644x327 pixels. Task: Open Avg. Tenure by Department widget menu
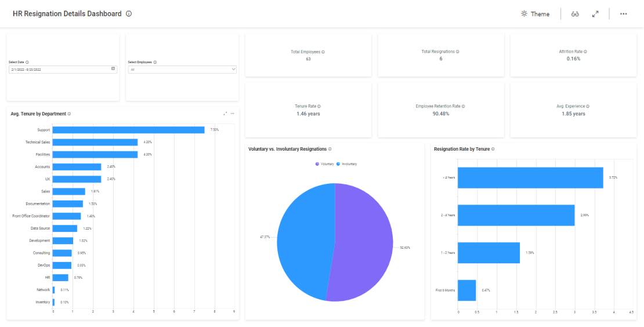tap(233, 114)
